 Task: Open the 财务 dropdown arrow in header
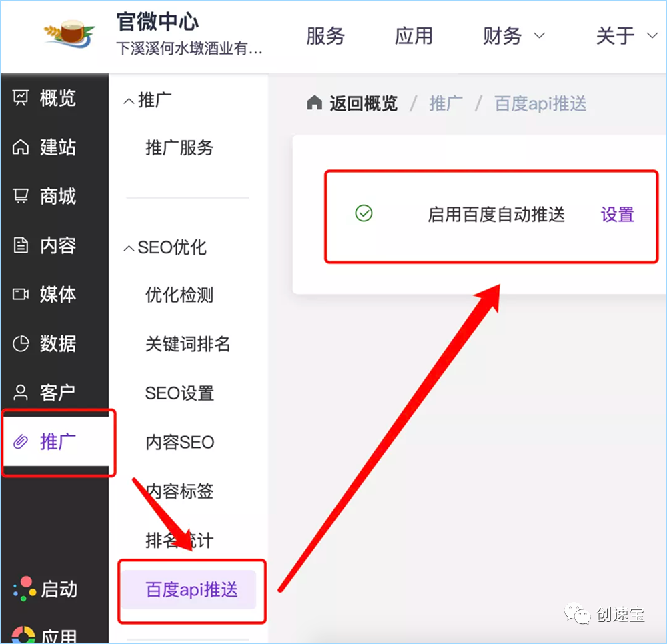point(539,36)
